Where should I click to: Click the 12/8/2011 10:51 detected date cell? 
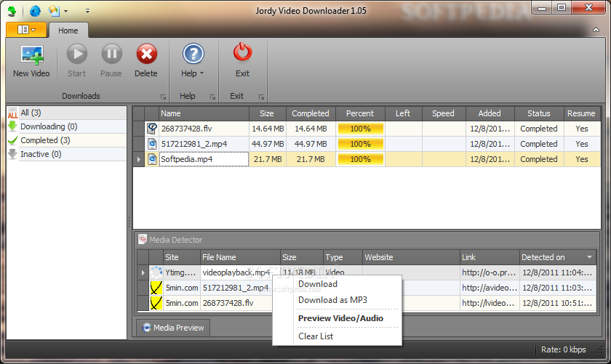tap(558, 303)
